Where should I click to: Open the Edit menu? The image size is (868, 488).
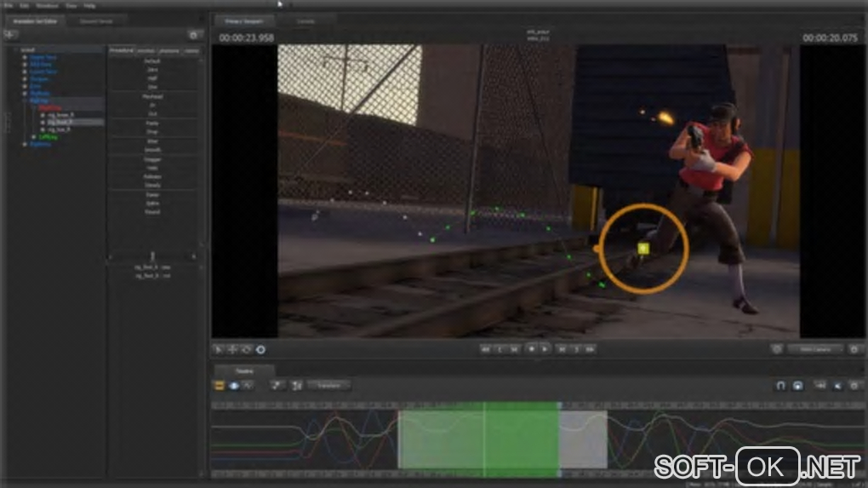tap(25, 6)
